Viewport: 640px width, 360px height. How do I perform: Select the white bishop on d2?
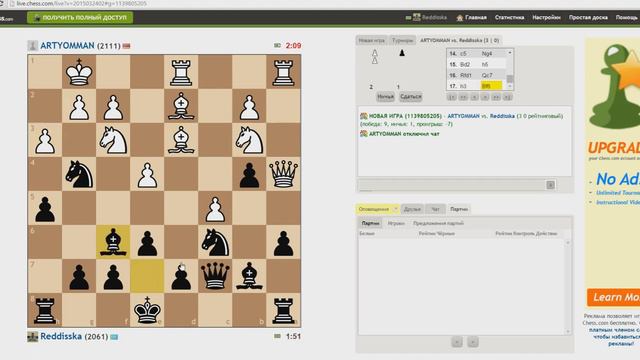pyautogui.click(x=181, y=106)
